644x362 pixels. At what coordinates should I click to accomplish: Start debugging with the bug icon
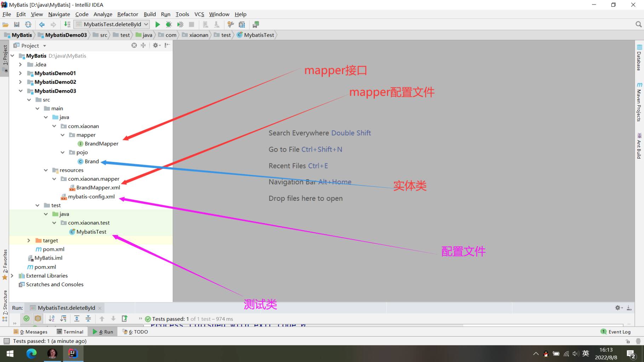click(169, 24)
